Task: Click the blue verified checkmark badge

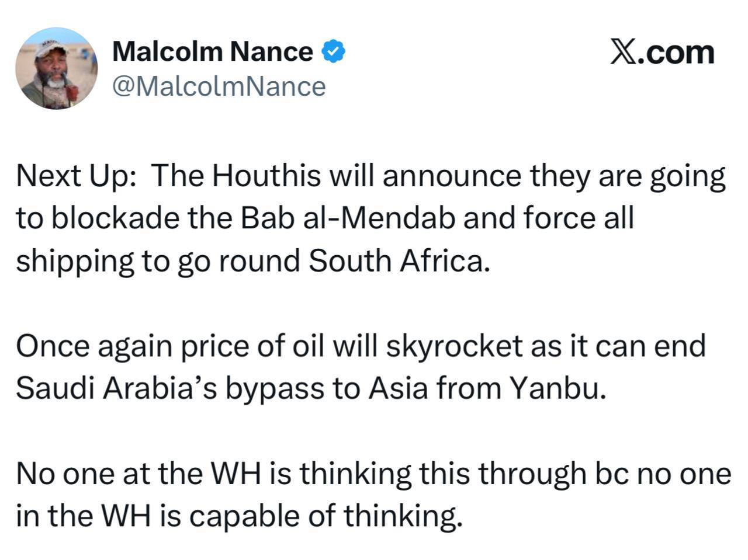Action: [x=333, y=52]
